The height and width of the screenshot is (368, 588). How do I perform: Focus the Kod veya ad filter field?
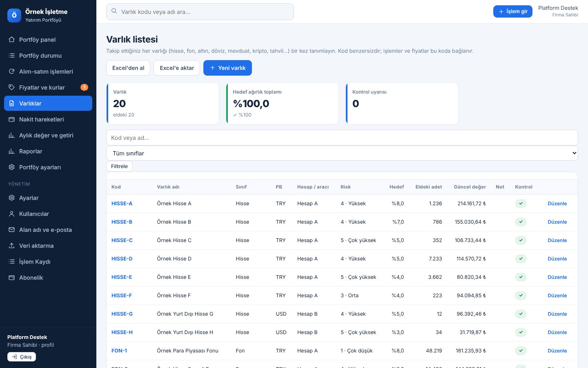[342, 138]
